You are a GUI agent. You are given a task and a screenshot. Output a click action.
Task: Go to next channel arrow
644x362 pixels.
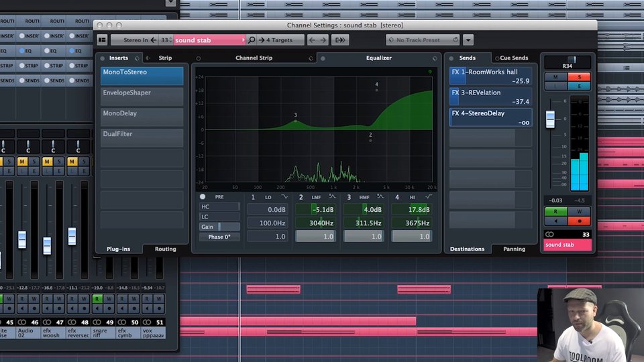323,40
